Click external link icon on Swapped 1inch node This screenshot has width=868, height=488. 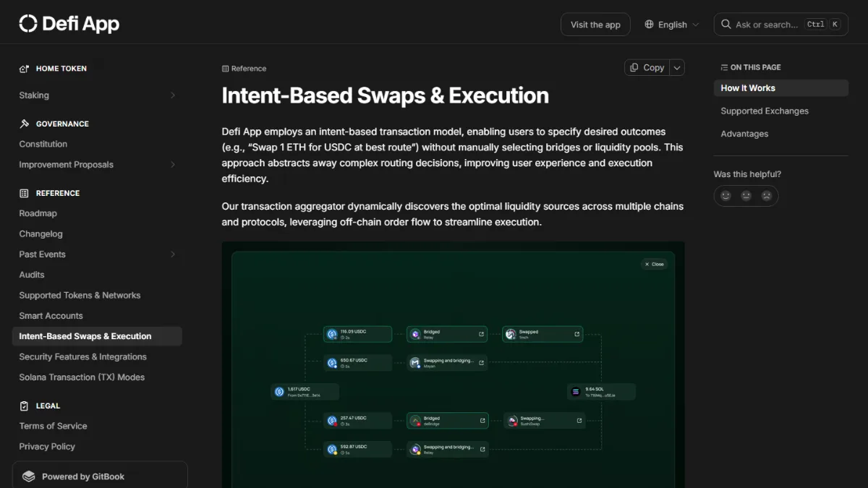576,334
